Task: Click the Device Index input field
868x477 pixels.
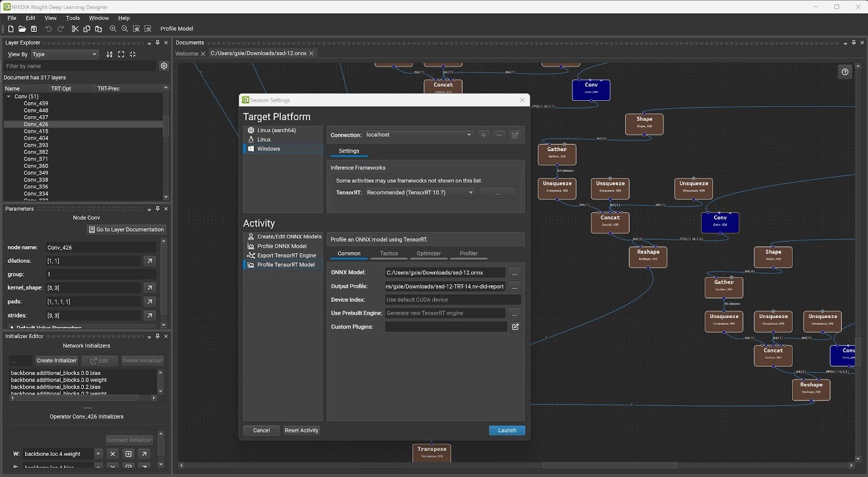Action: [x=453, y=300]
